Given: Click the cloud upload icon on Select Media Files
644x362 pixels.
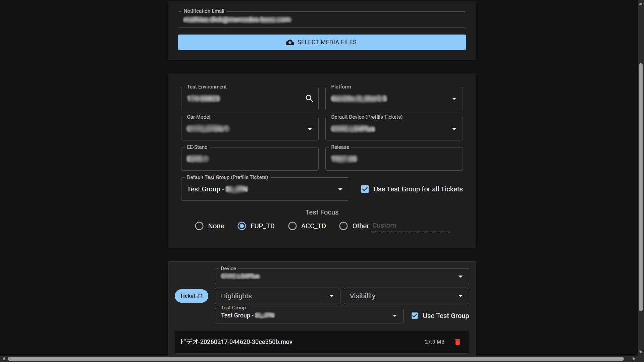Looking at the screenshot, I should click(290, 42).
